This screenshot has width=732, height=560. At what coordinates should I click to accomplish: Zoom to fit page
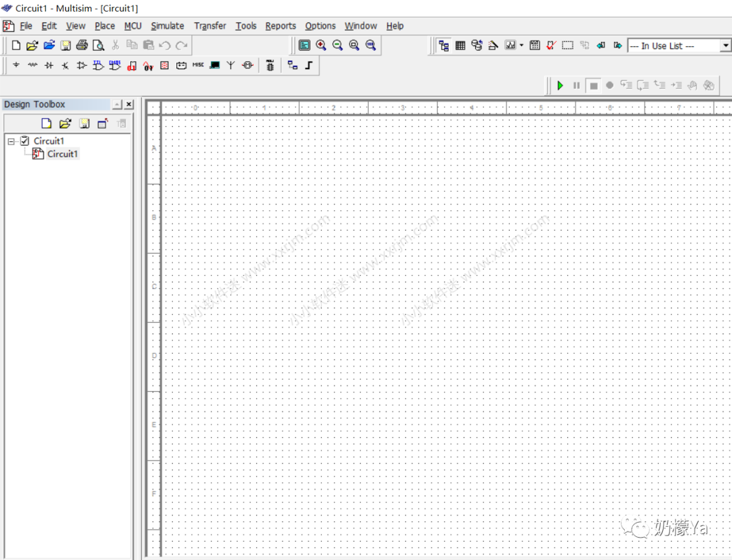pos(371,45)
